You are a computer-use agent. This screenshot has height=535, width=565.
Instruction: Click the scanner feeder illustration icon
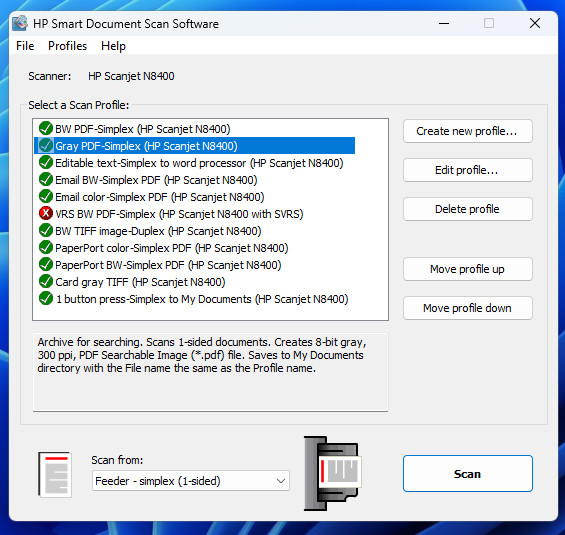[332, 473]
